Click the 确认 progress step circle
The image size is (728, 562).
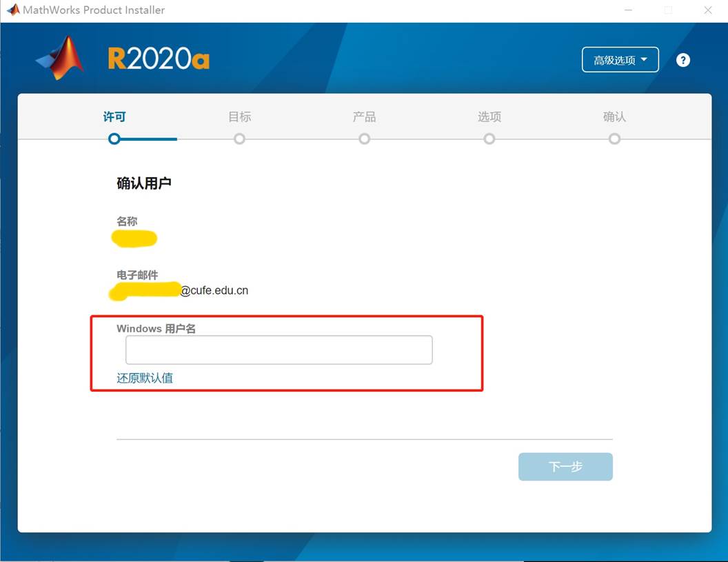click(x=614, y=139)
